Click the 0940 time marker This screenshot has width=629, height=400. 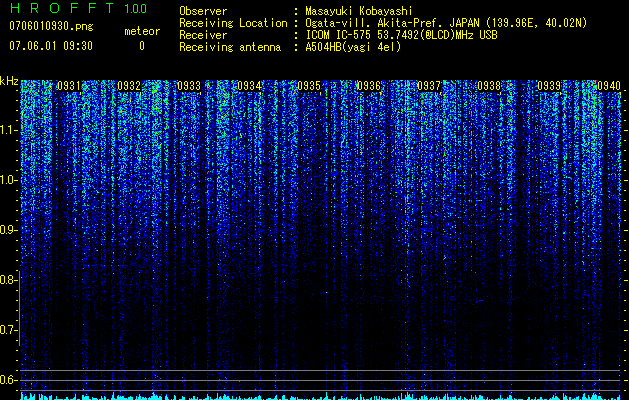point(609,86)
